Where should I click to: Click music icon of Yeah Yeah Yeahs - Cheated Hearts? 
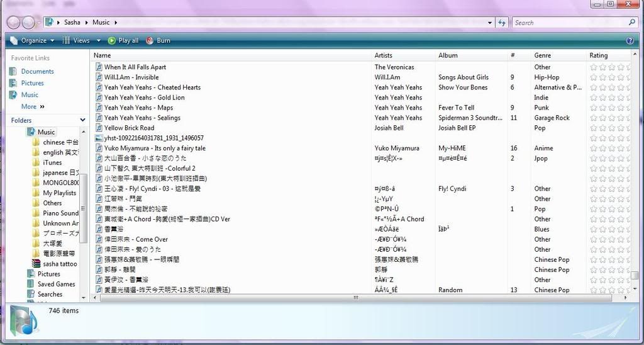pyautogui.click(x=99, y=87)
